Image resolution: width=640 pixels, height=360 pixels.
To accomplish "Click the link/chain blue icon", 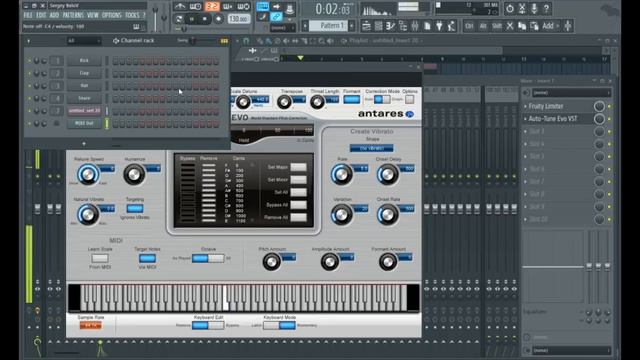I will 276,17.
